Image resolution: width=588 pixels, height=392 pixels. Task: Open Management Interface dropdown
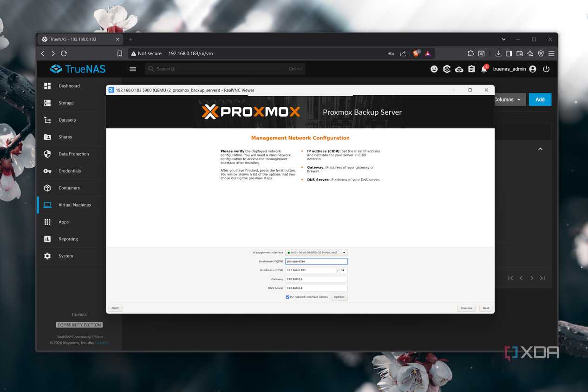(x=316, y=253)
